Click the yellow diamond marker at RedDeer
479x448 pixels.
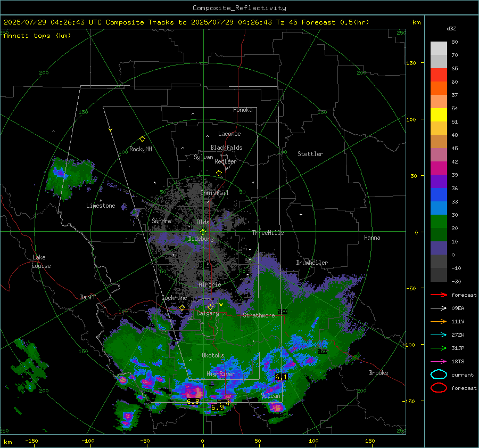click(x=219, y=173)
